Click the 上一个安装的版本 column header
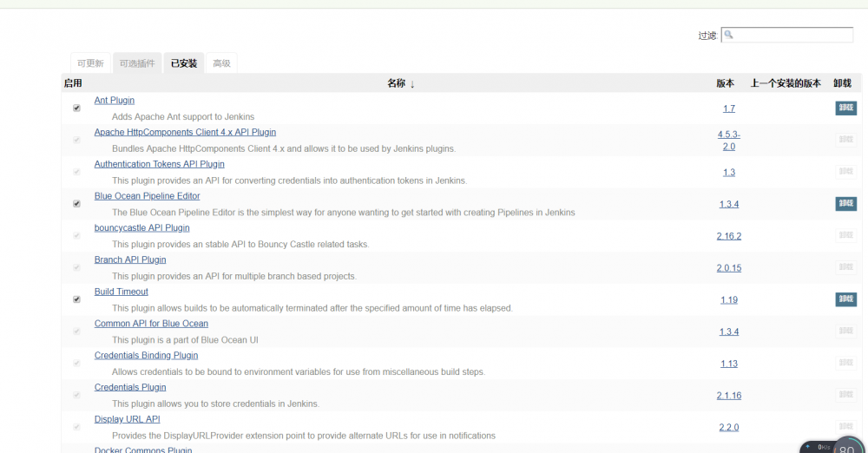868x453 pixels. (786, 83)
